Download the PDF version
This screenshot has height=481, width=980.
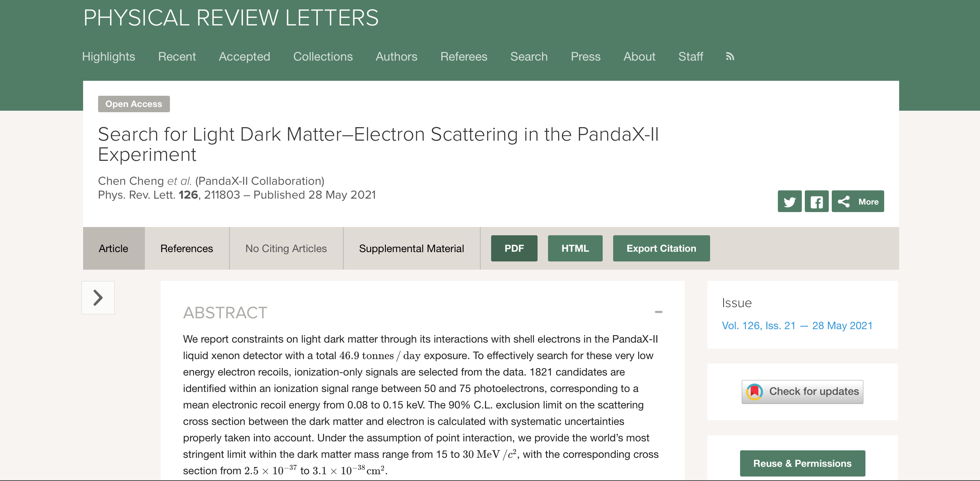tap(514, 249)
